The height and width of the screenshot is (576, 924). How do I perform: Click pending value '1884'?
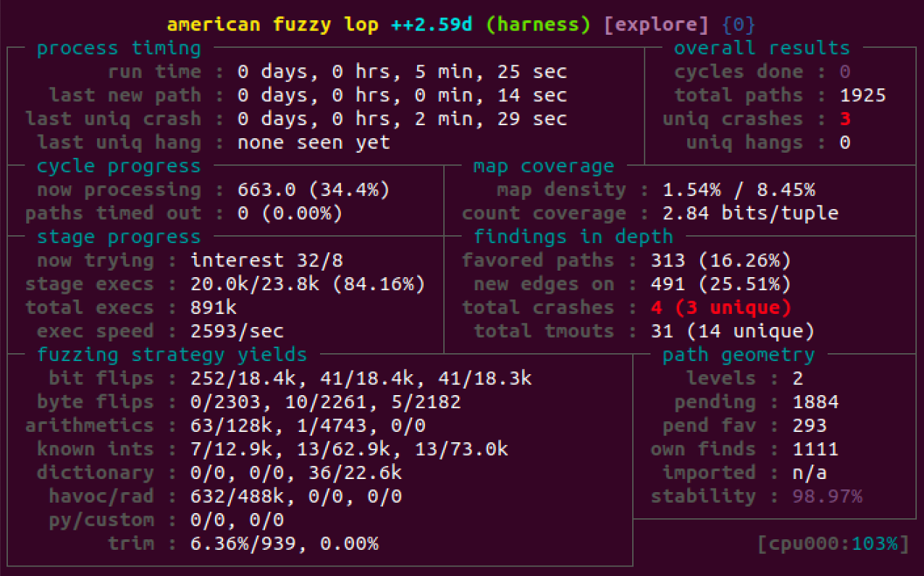pos(815,402)
